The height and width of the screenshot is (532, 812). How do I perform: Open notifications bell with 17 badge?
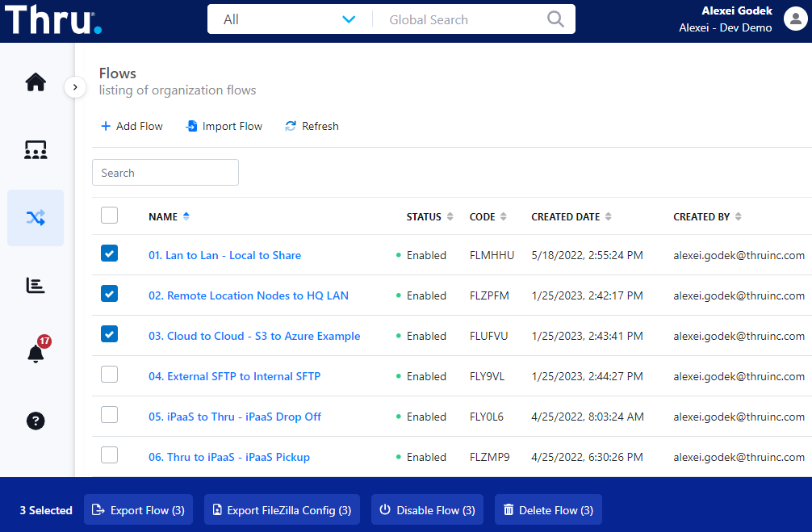[x=36, y=353]
